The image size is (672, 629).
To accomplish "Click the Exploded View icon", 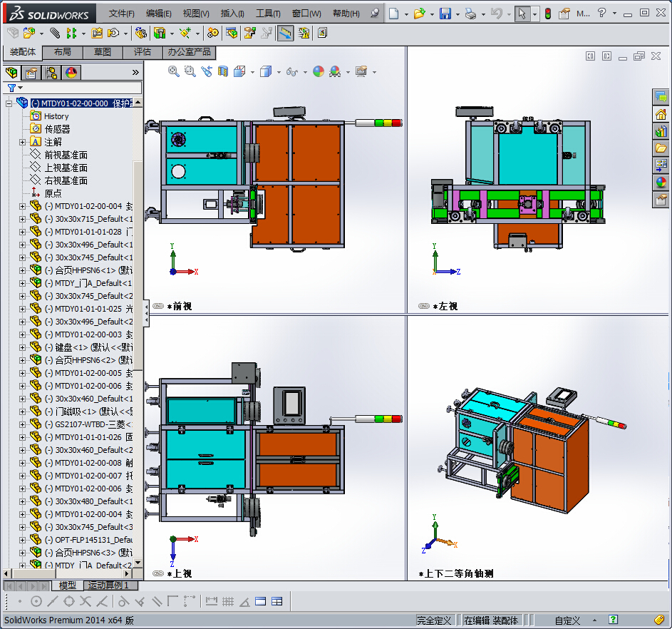I will pyautogui.click(x=250, y=33).
